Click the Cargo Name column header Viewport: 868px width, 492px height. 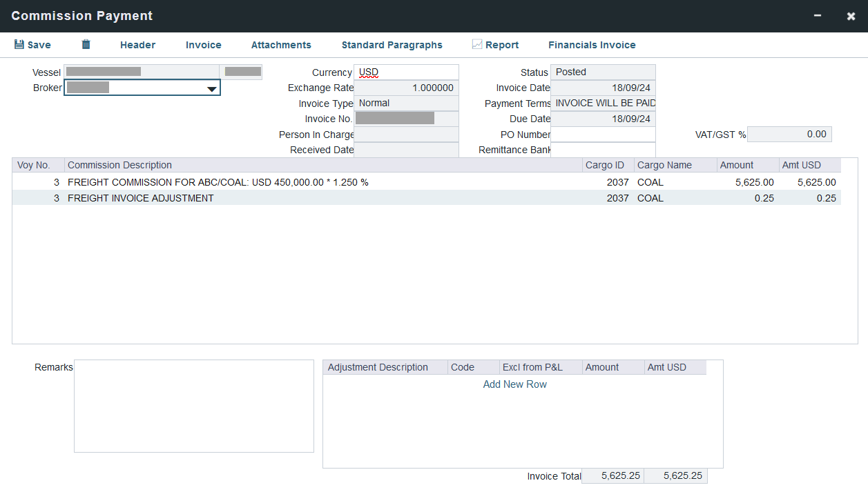(664, 165)
